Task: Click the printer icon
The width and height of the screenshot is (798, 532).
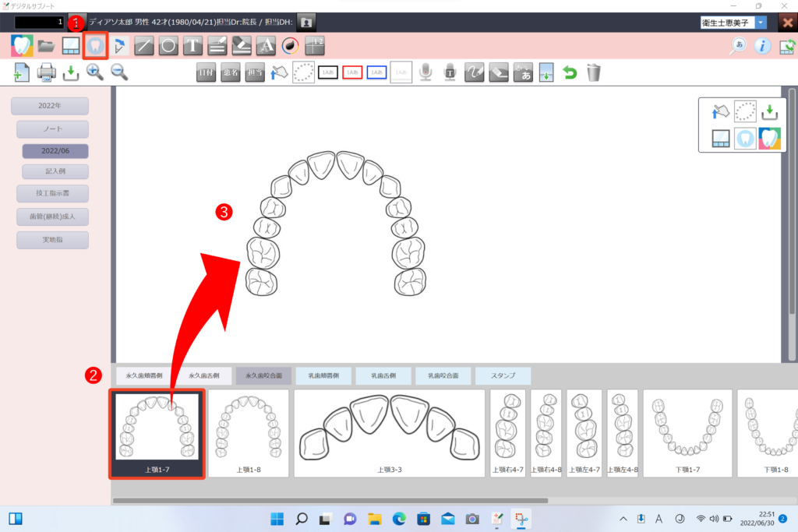Action: [47, 72]
